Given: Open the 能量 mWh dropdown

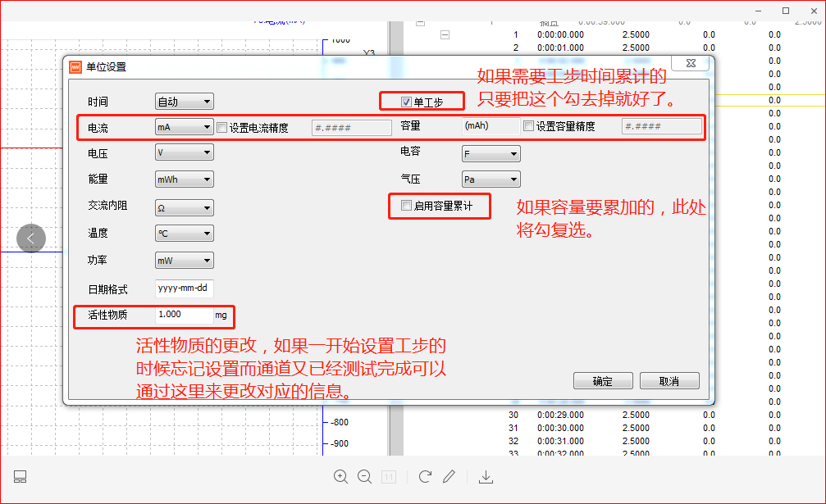Looking at the screenshot, I should click(x=185, y=179).
